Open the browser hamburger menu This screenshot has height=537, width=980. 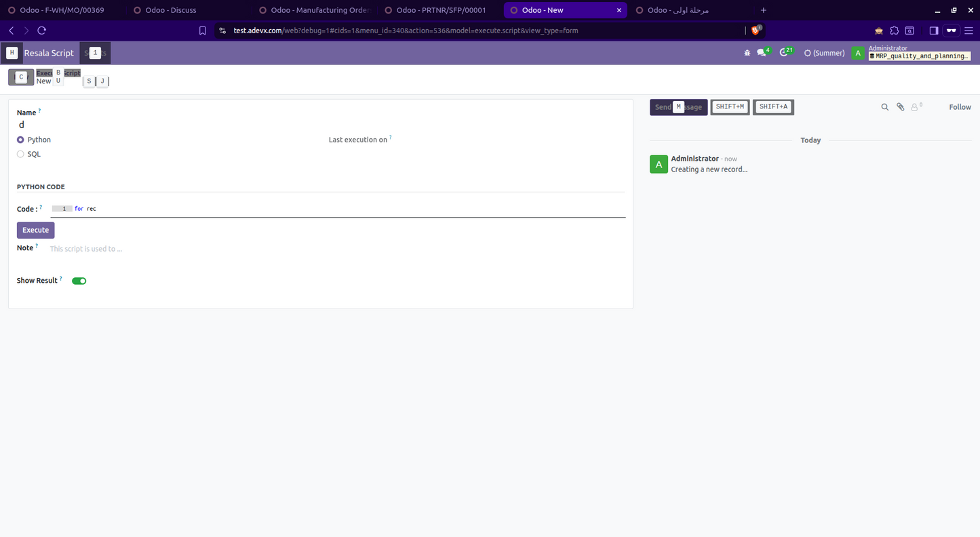[968, 31]
